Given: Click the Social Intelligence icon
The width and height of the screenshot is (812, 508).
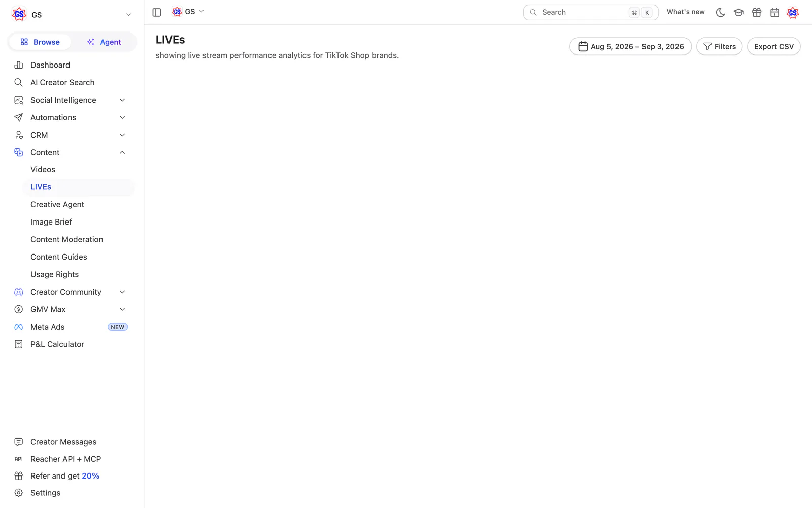Looking at the screenshot, I should 19,100.
